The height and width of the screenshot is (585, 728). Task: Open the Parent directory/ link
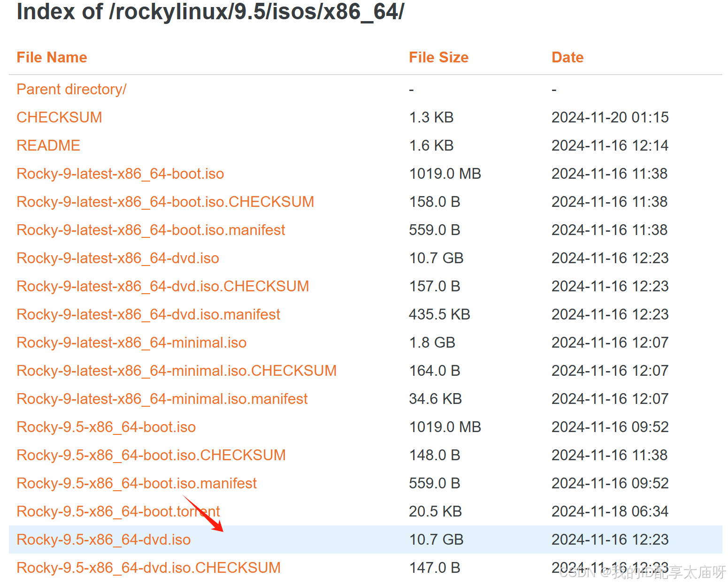click(71, 89)
